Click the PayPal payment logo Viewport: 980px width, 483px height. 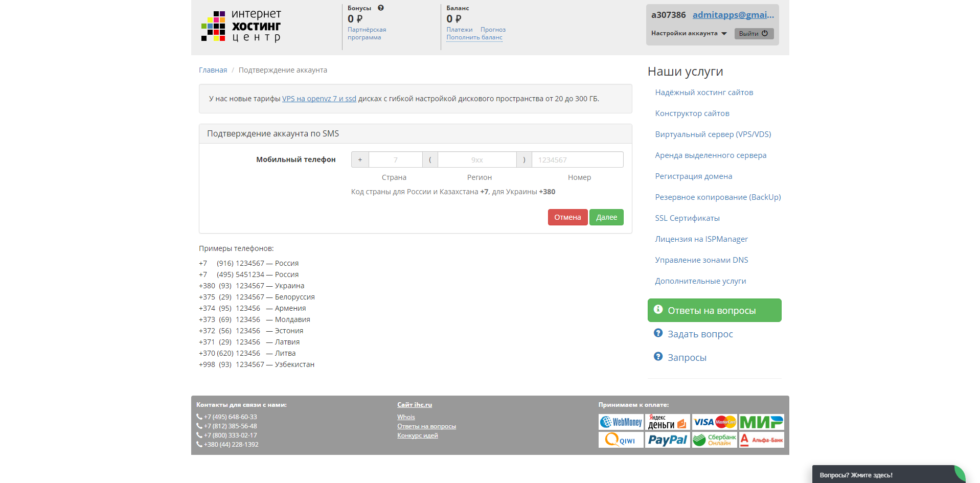point(668,440)
